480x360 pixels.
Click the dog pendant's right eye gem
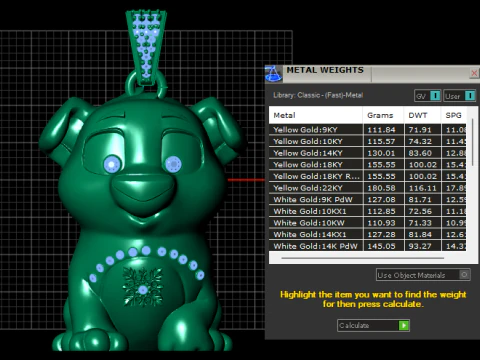[x=173, y=164]
